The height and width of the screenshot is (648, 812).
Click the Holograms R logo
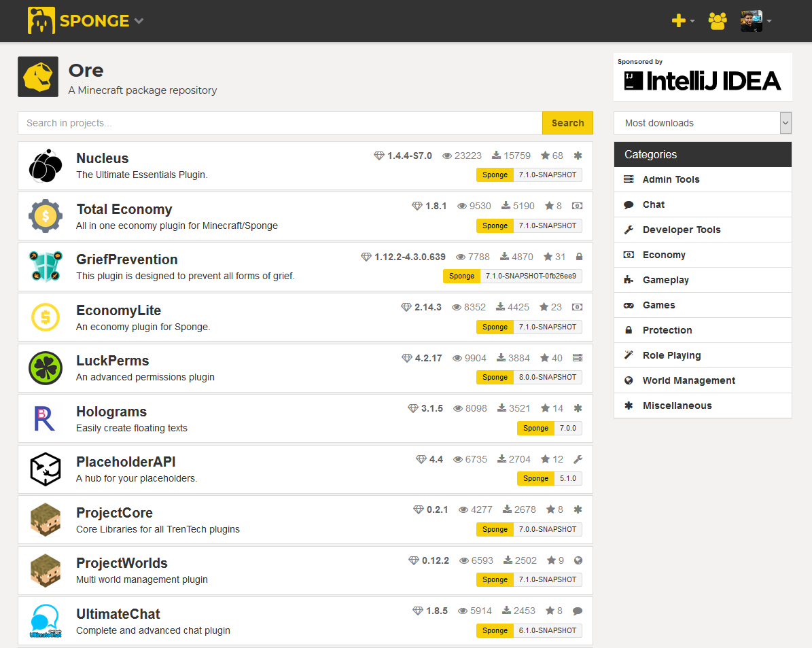(x=45, y=418)
